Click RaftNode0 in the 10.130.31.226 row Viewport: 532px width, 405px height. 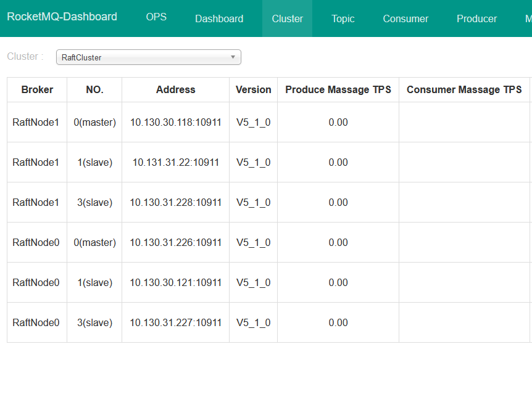(x=36, y=242)
